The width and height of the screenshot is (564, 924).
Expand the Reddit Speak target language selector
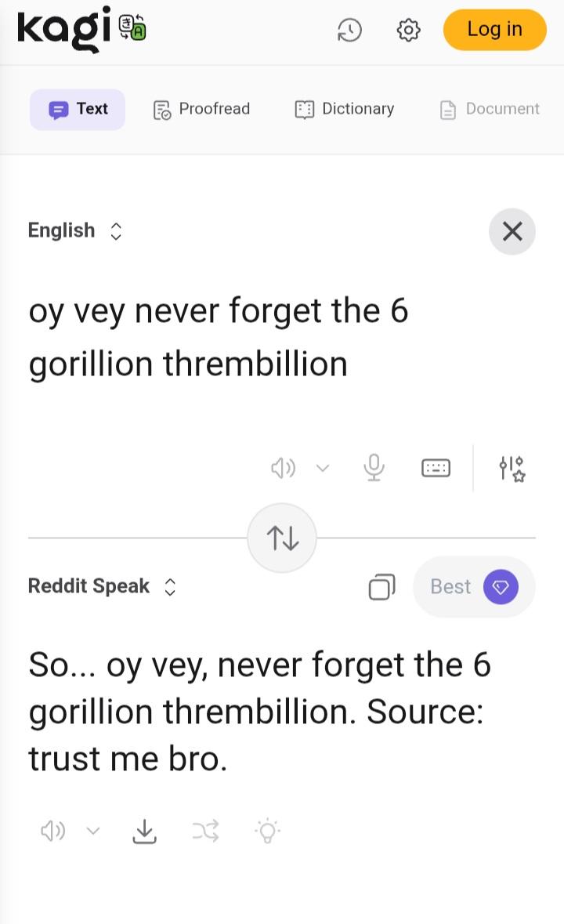point(102,586)
